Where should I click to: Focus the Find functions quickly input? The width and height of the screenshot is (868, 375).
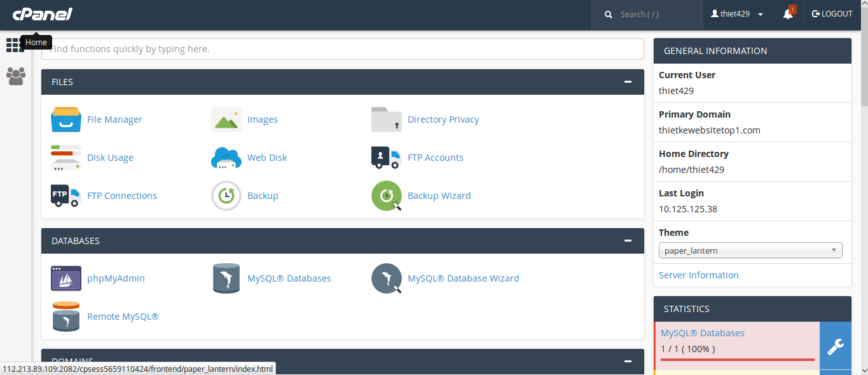coord(343,49)
